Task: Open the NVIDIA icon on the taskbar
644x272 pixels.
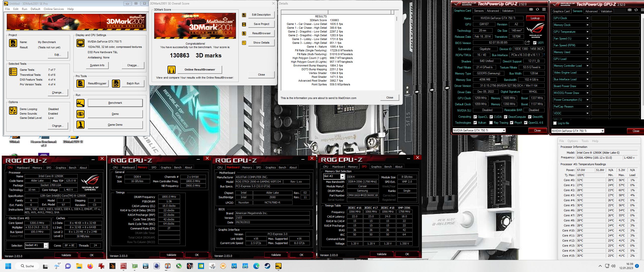Action: point(201,266)
